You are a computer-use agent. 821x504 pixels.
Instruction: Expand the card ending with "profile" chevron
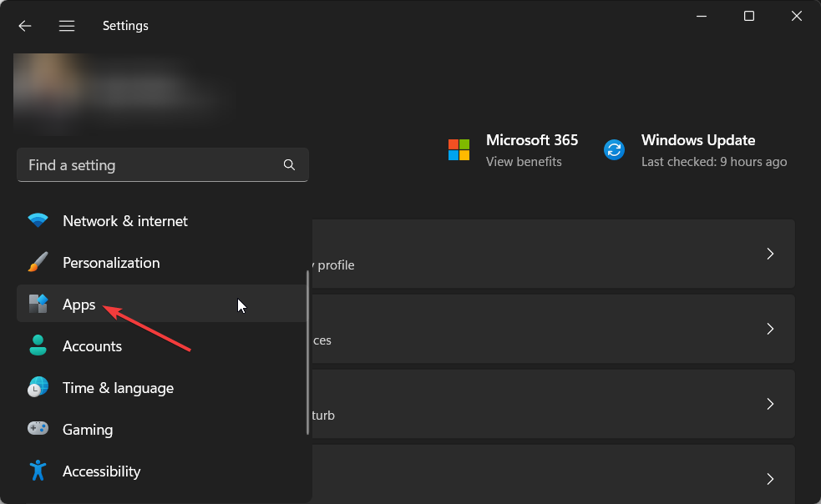point(770,254)
